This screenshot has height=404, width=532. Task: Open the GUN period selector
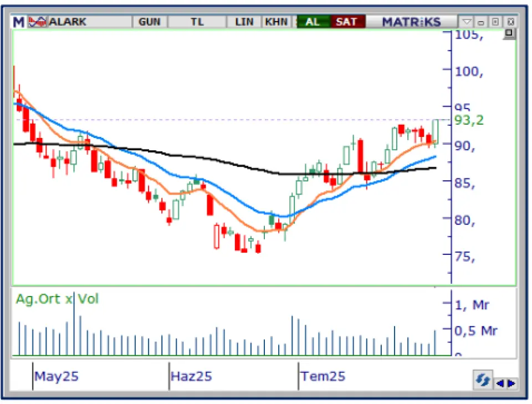(150, 22)
